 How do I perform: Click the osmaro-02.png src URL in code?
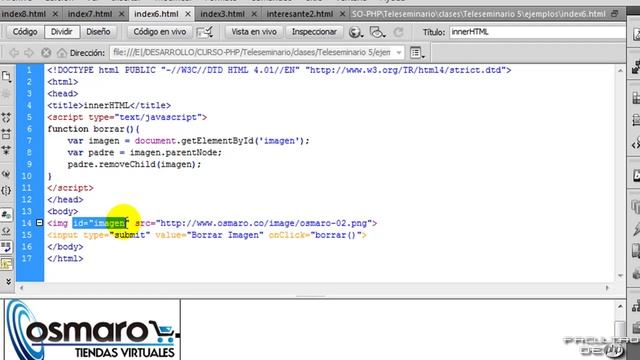coord(264,223)
